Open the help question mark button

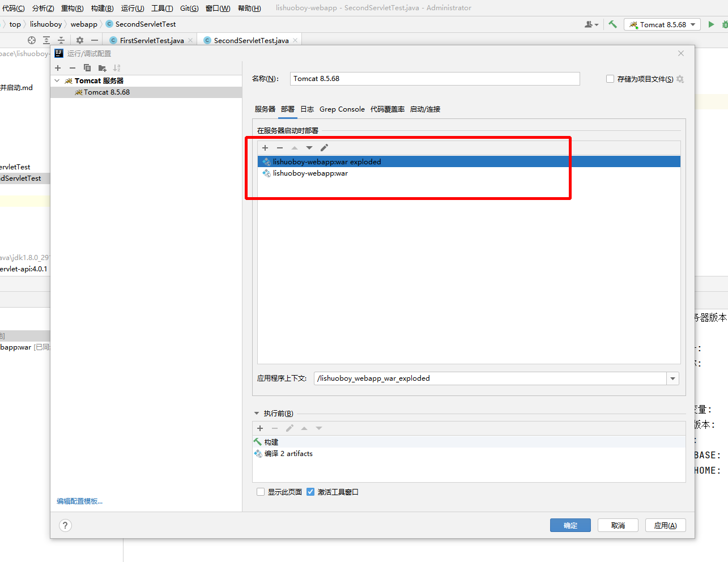(x=66, y=525)
